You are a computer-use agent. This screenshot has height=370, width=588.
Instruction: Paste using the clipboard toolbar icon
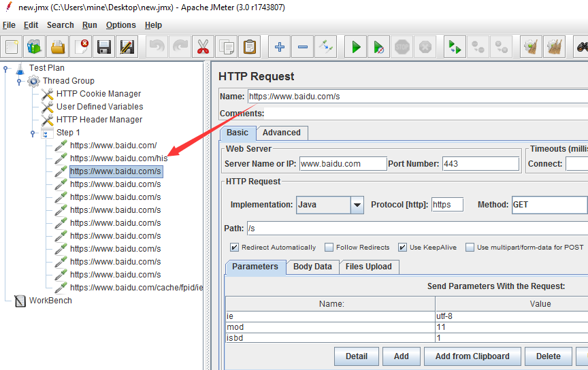point(250,47)
